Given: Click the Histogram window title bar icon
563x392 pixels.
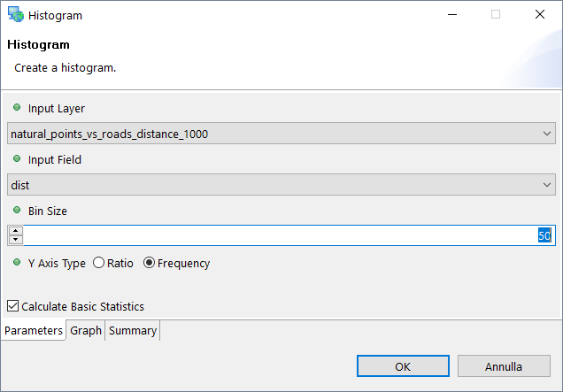Looking at the screenshot, I should 15,15.
